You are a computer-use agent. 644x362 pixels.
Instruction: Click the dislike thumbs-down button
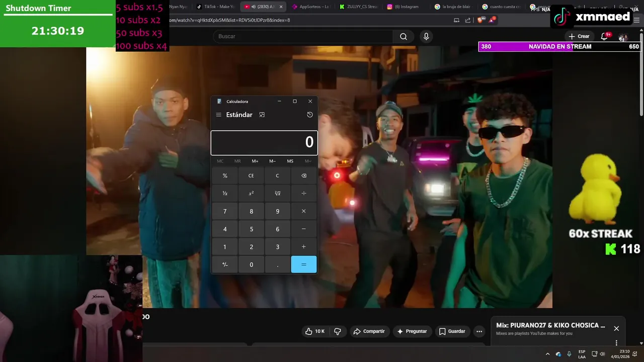[x=338, y=331]
